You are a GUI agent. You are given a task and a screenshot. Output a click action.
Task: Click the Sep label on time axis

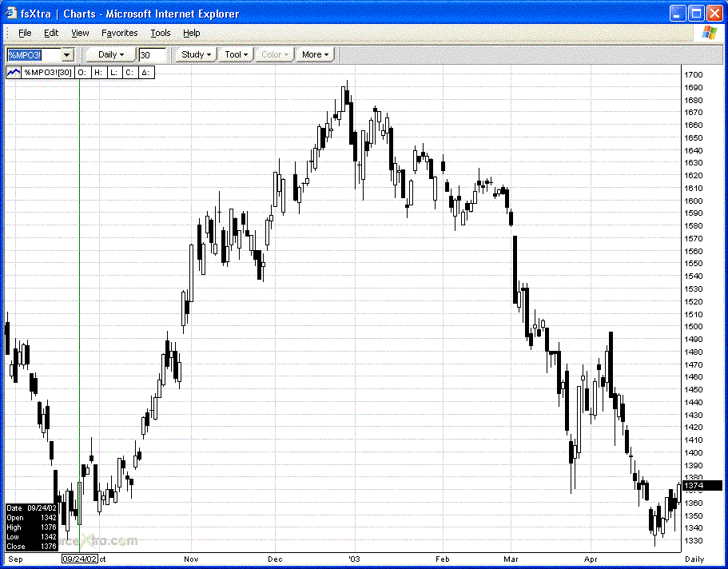[x=15, y=559]
